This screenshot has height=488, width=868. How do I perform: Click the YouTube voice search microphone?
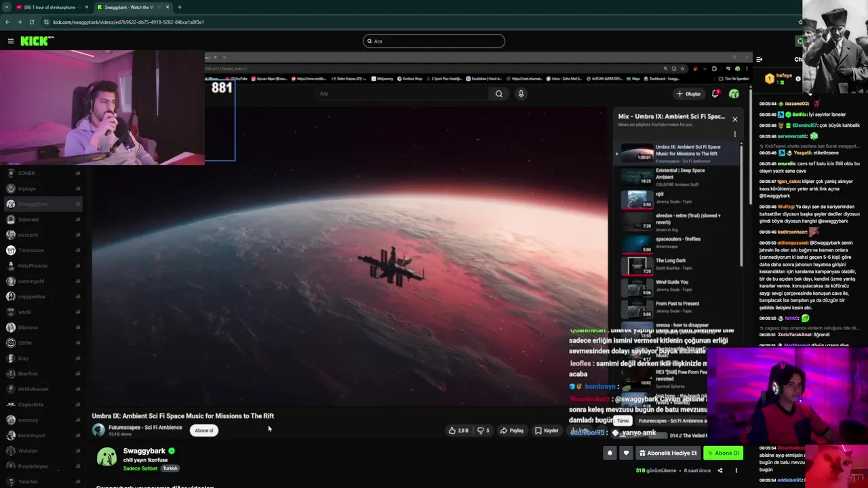(x=521, y=94)
